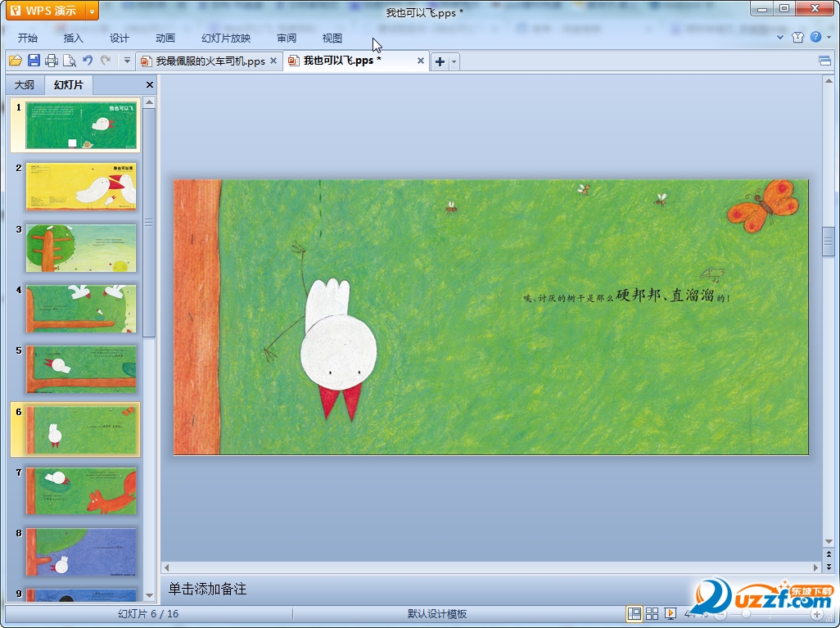Click main editor vertical scroll down arrow
840x628 pixels.
829,541
